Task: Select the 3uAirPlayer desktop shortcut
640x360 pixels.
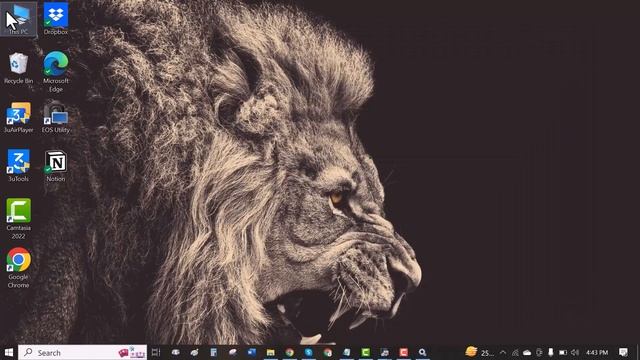Action: click(x=18, y=118)
